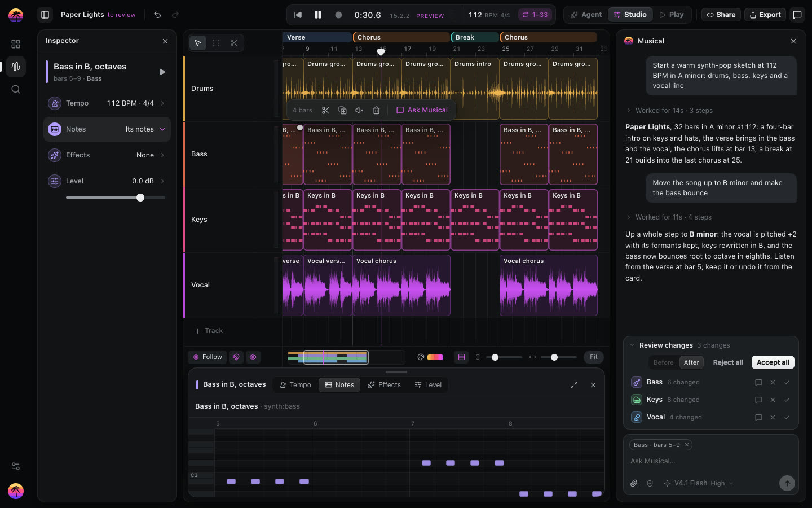
Task: Toggle the eye visibility button beside Follow
Action: pos(253,357)
